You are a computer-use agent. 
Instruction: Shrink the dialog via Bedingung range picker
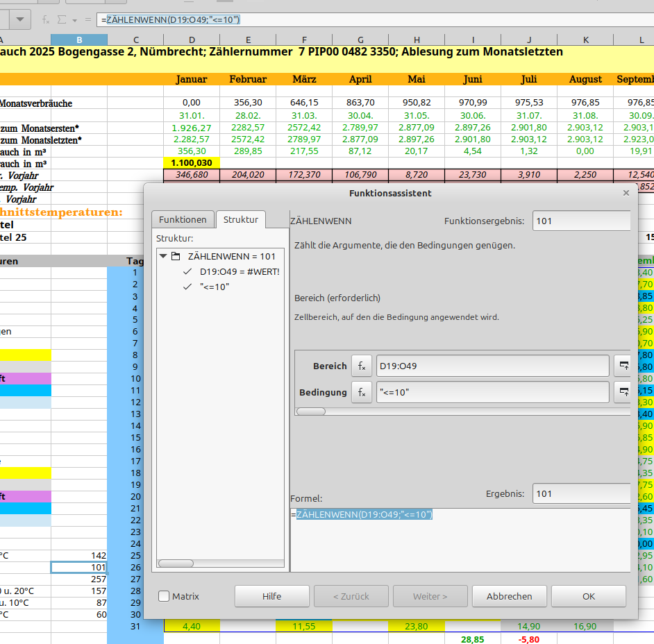point(622,392)
